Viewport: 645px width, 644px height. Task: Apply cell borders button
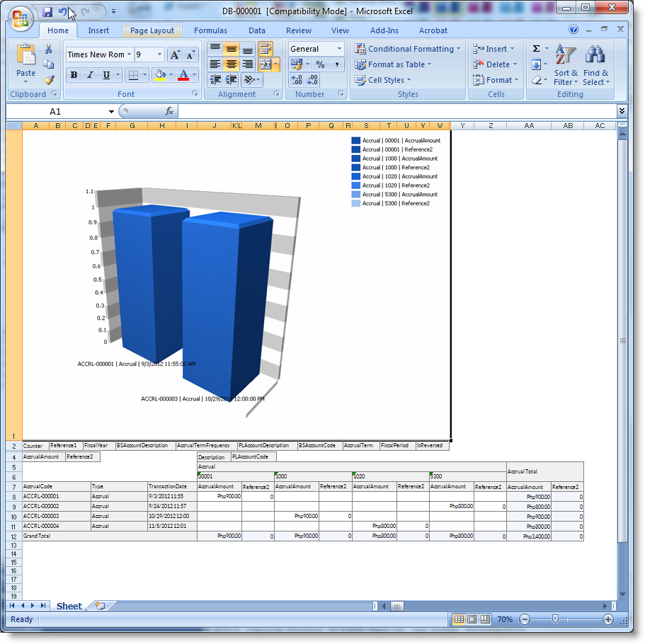(133, 75)
